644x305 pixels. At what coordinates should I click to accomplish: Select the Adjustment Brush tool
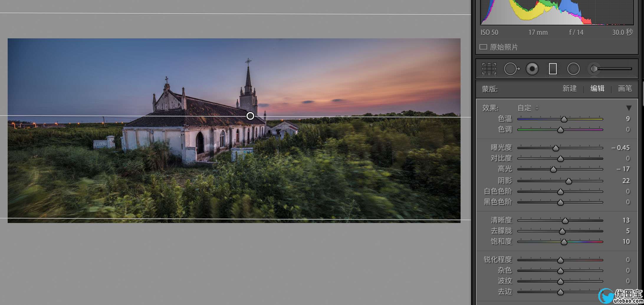click(610, 69)
